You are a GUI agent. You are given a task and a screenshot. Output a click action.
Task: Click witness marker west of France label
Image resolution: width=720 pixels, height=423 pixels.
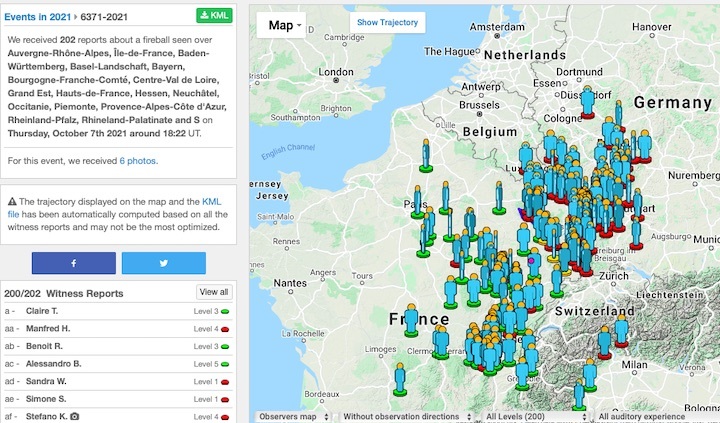[411, 320]
